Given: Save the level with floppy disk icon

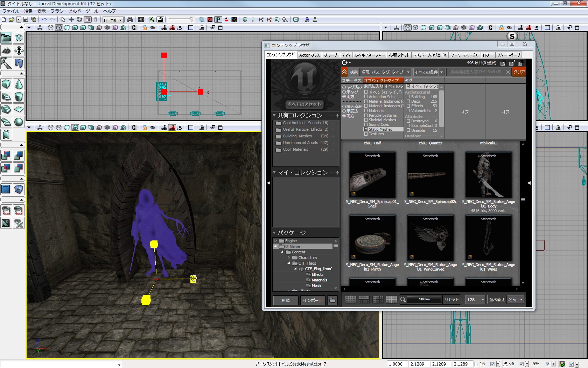Looking at the screenshot, I should coord(26,20).
